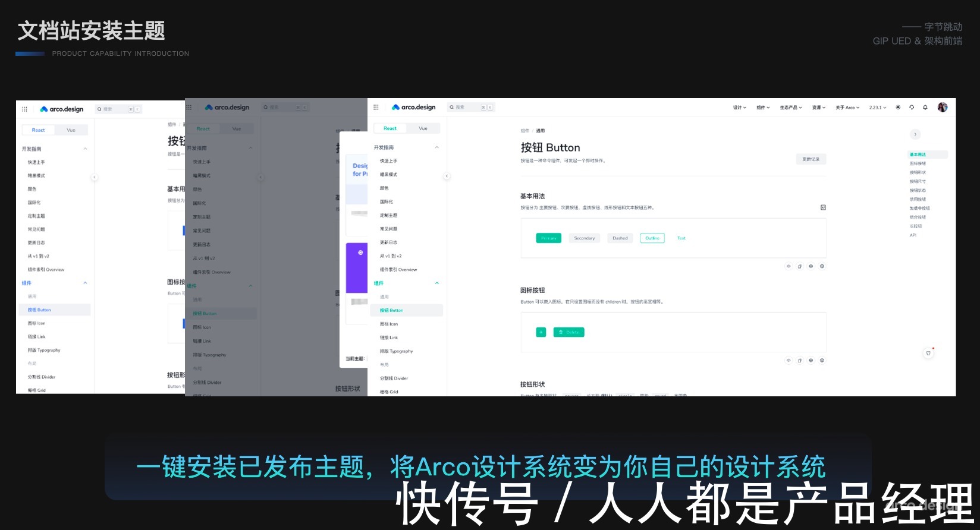This screenshot has height=530, width=980.
Task: Open CodePen icon under 图标按钮 demo
Action: pyautogui.click(x=811, y=360)
